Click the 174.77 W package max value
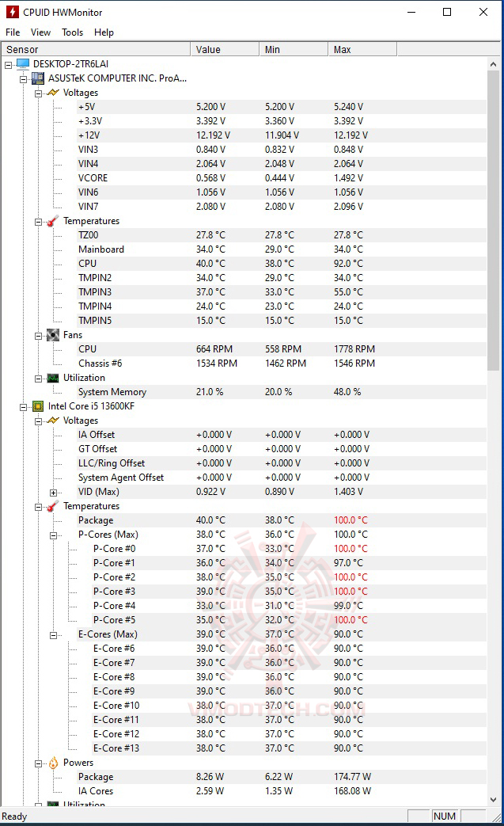504x826 pixels. click(x=353, y=777)
